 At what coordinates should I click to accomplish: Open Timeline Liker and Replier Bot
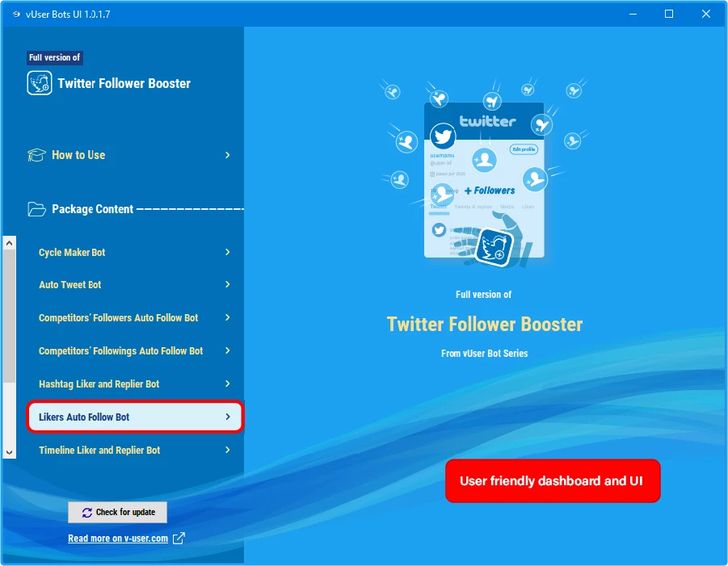(135, 450)
